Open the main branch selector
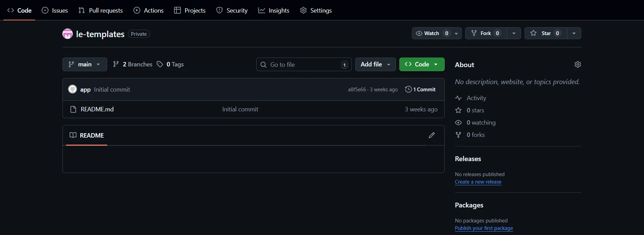This screenshot has width=644, height=235. [x=85, y=64]
